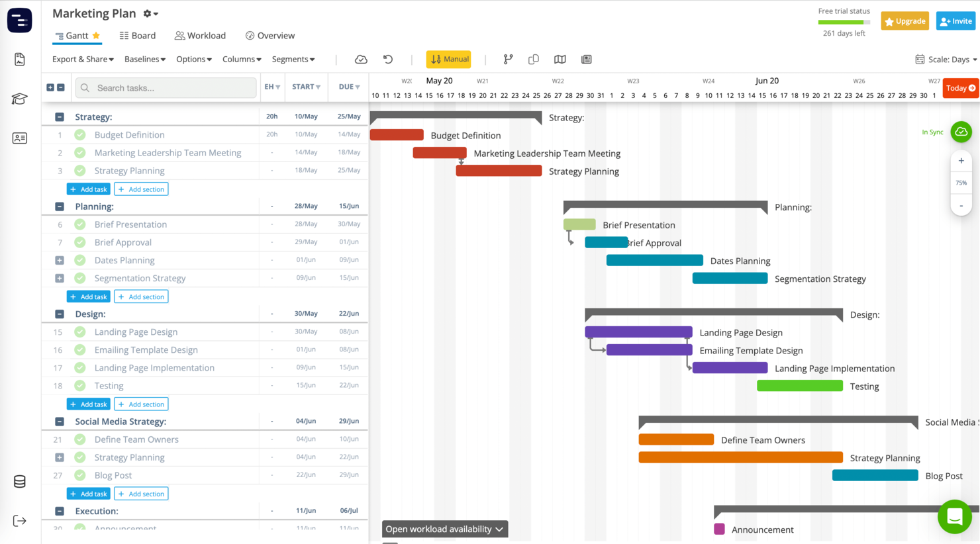Click the Search tasks input field
Viewport: 980px width, 544px height.
[x=166, y=87]
